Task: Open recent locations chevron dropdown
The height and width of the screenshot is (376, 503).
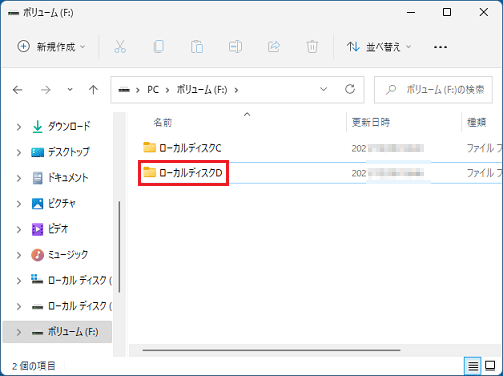Action: pos(70,89)
